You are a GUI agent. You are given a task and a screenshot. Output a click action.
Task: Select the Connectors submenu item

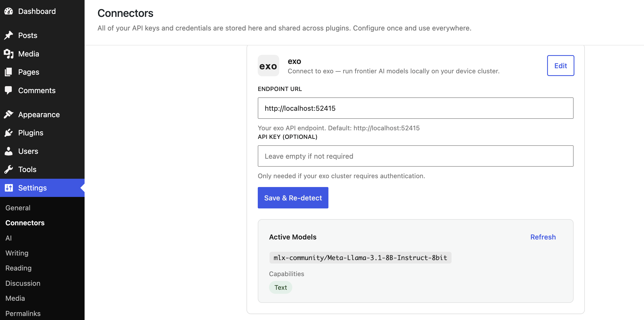tap(25, 223)
